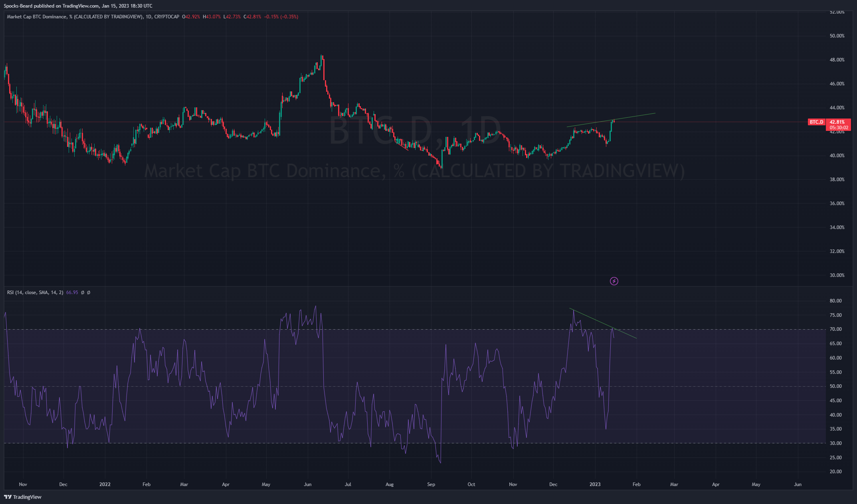
Task: Click 45.00 on the RSI scale
Action: (835, 401)
